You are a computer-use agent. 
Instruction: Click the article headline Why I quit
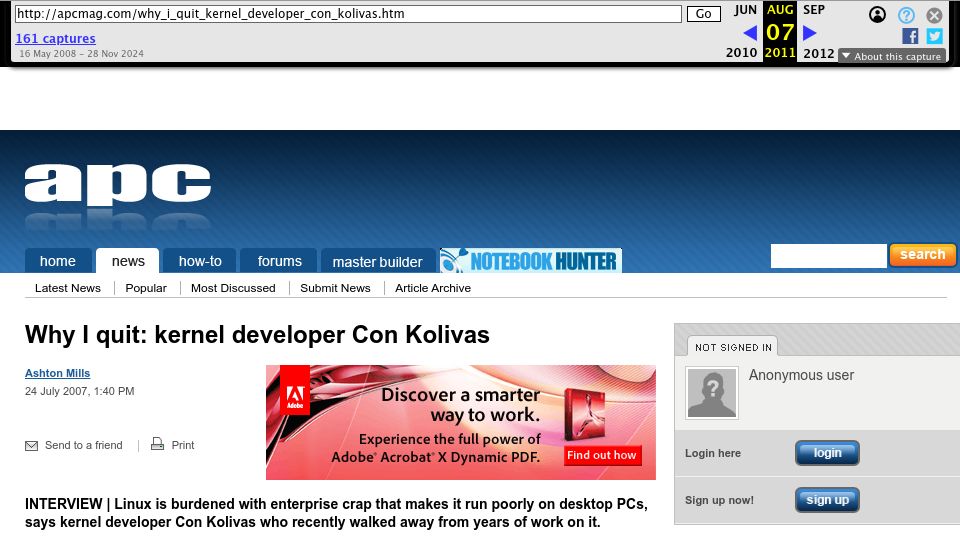point(257,335)
